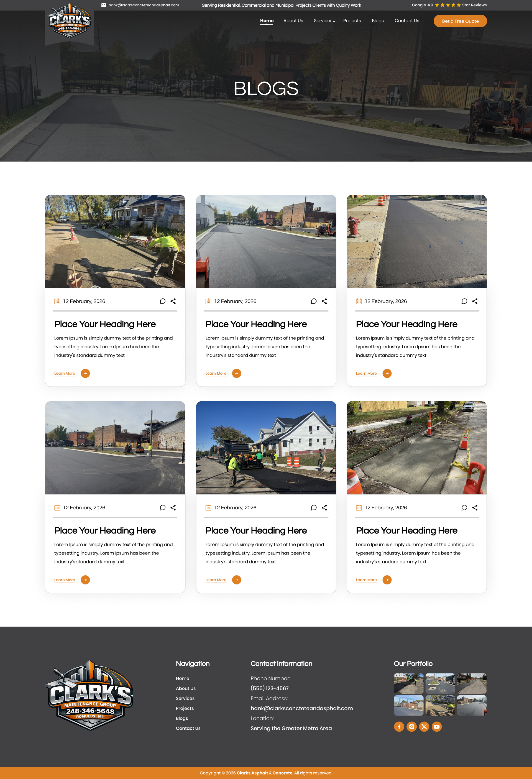The height and width of the screenshot is (779, 532).
Task: Click the Clark's logo in header
Action: (69, 21)
